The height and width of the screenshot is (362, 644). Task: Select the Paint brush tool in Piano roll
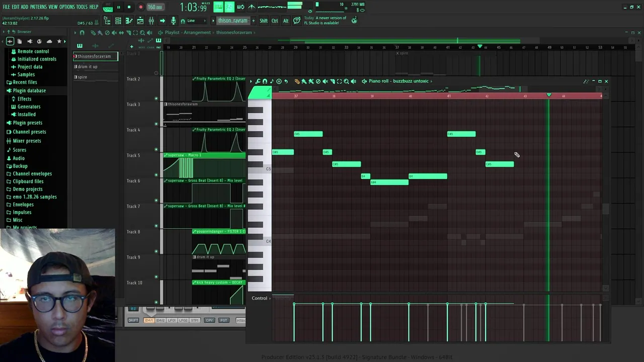point(304,81)
